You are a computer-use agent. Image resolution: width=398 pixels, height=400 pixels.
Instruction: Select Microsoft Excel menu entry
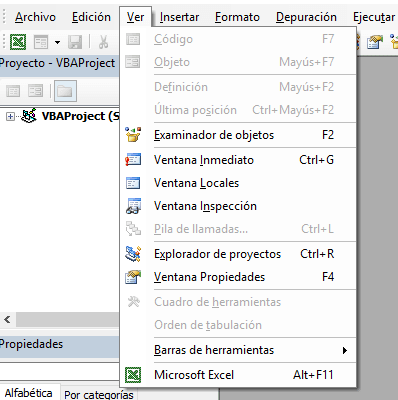238,375
